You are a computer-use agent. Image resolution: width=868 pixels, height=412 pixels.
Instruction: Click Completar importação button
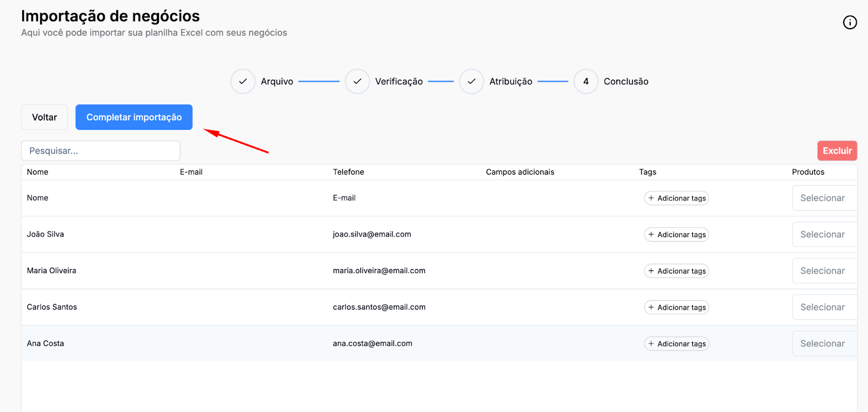[134, 117]
